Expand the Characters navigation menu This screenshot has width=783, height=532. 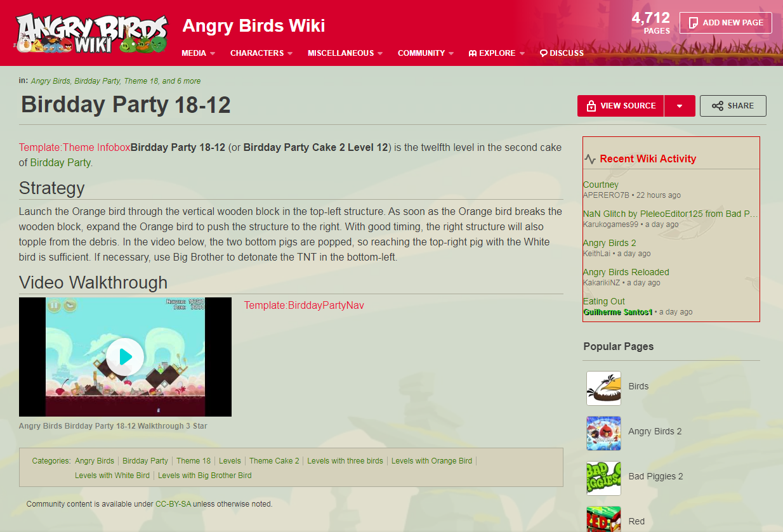point(261,53)
